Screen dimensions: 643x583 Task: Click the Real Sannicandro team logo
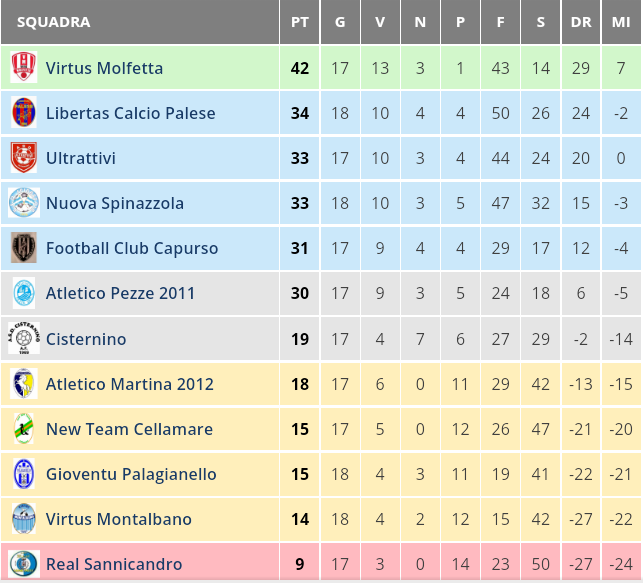tap(23, 564)
